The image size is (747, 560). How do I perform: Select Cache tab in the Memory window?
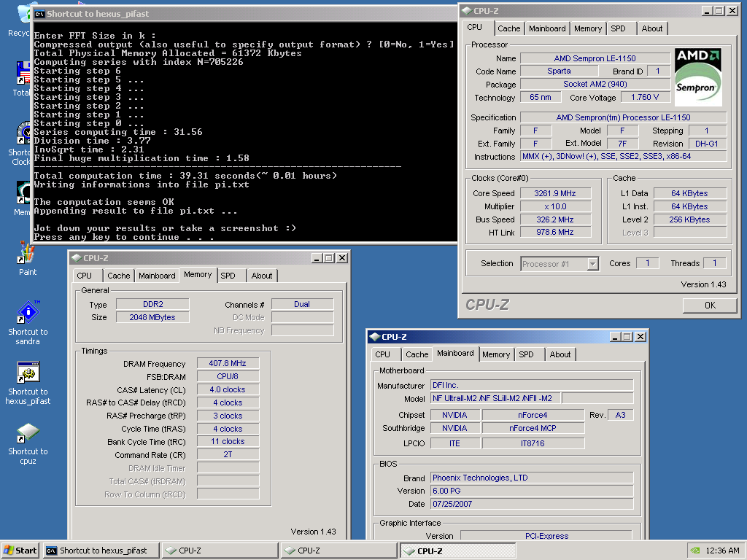click(x=119, y=276)
